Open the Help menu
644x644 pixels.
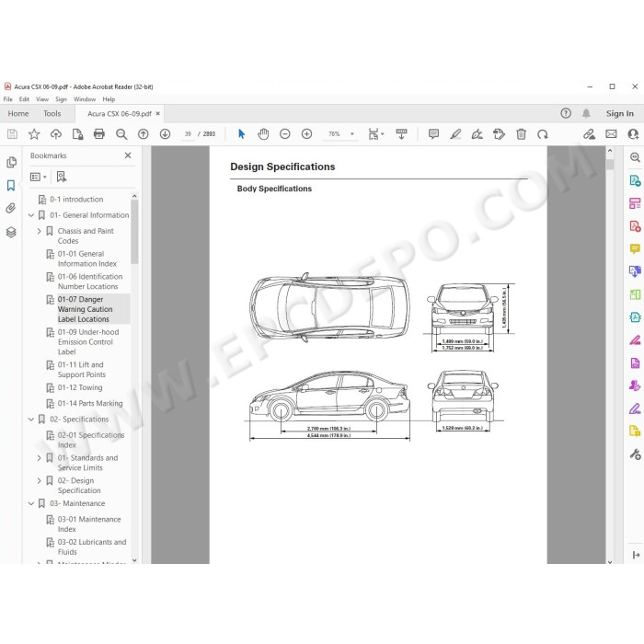(x=109, y=99)
